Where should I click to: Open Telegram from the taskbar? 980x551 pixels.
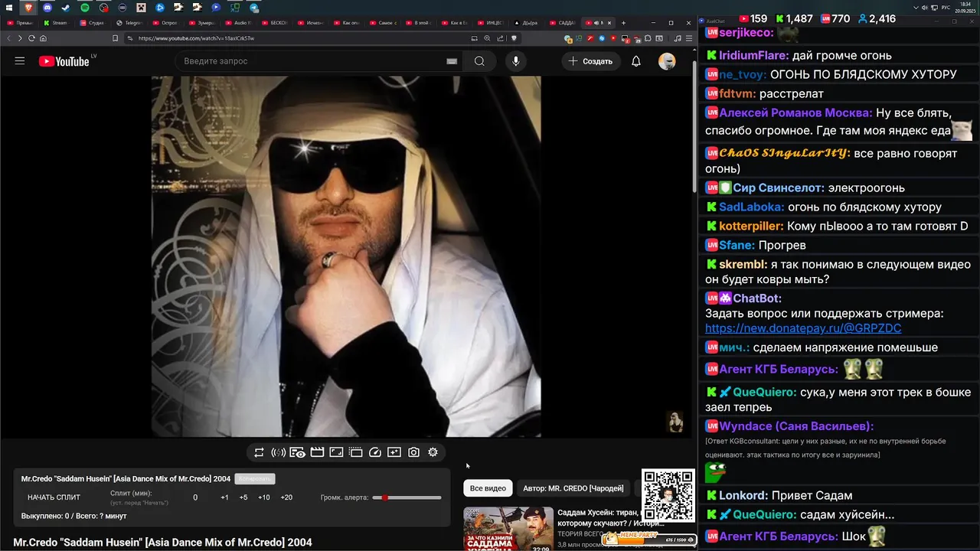pyautogui.click(x=253, y=8)
